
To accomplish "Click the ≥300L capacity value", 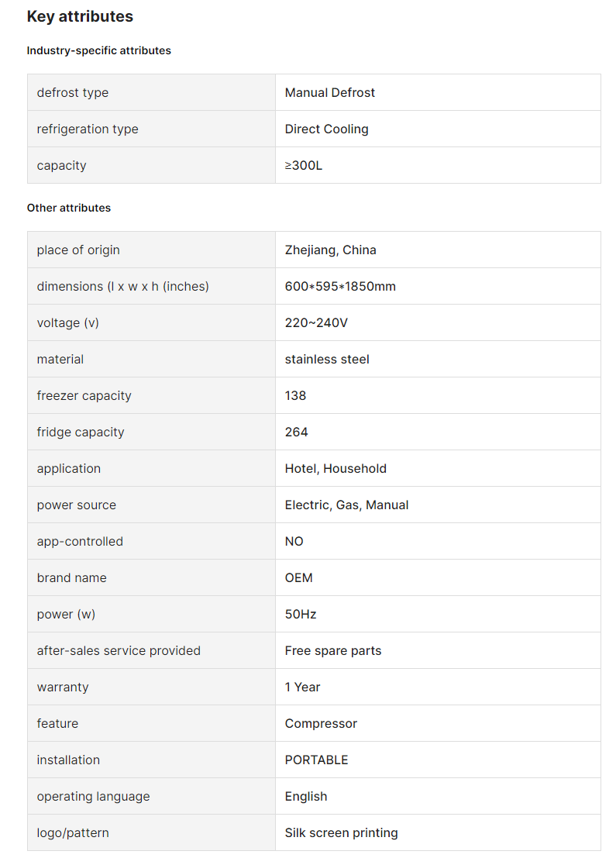I will click(304, 165).
